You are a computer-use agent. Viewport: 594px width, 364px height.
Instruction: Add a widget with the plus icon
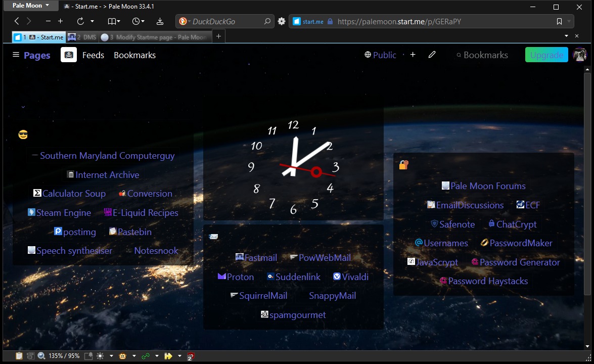click(x=413, y=55)
